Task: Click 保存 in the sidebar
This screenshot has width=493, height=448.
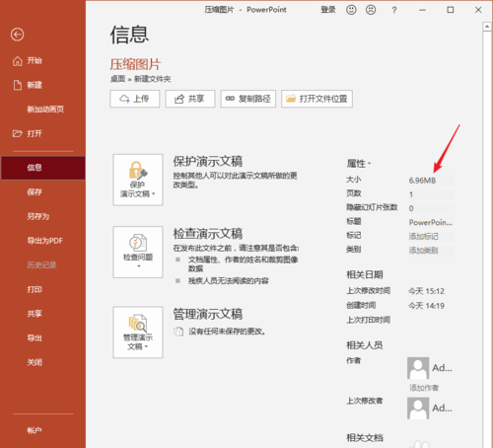Action: pyautogui.click(x=35, y=192)
